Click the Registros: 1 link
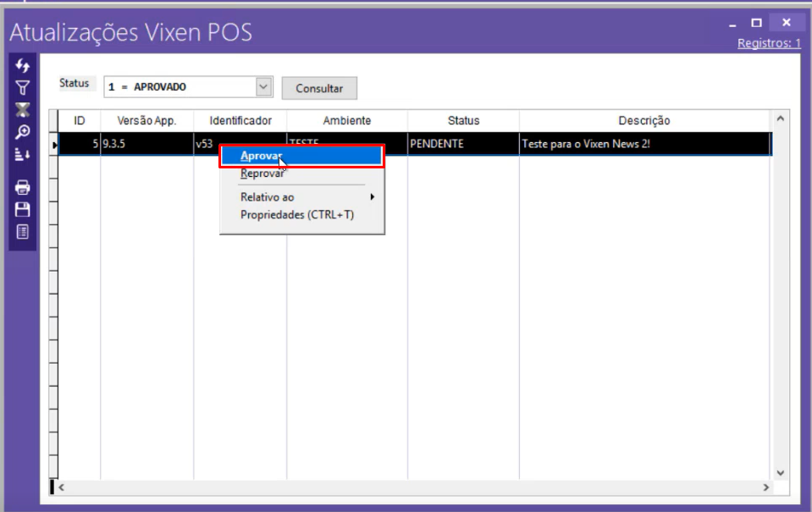Screen dimensions: 812x512 (x=768, y=43)
